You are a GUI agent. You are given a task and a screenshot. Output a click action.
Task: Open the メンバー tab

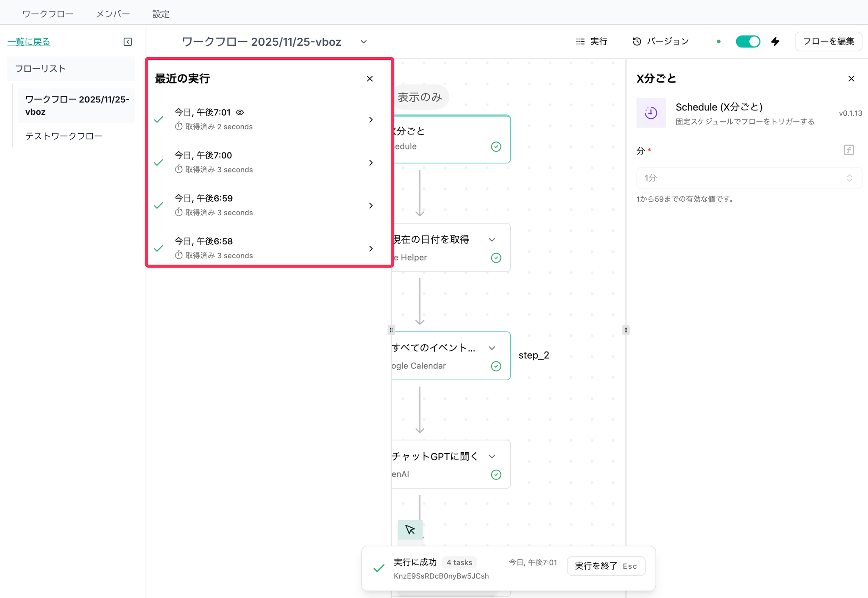point(113,14)
